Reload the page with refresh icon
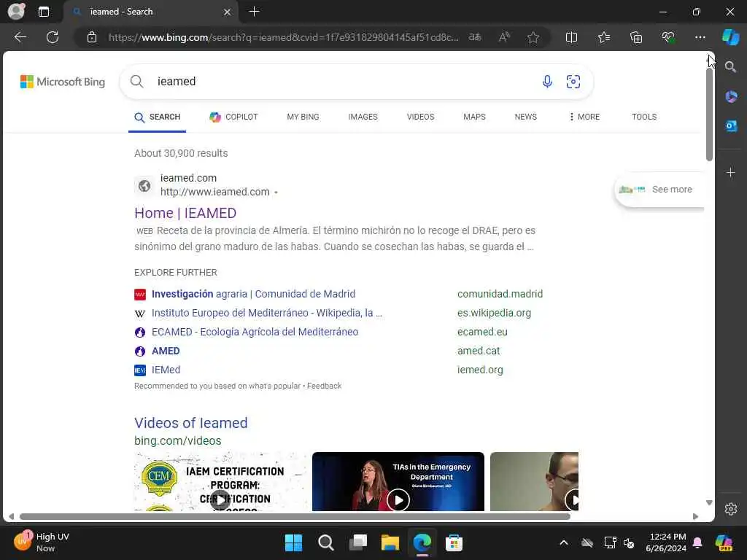 point(53,37)
